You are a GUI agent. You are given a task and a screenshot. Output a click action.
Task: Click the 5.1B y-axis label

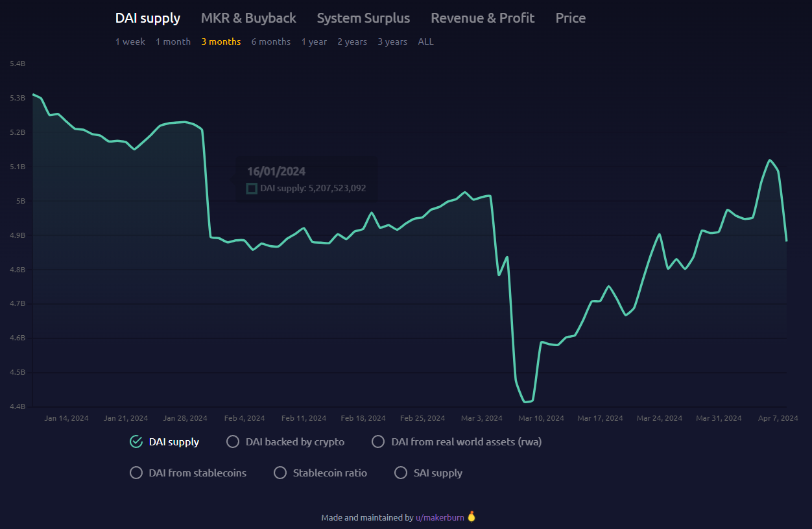point(18,167)
